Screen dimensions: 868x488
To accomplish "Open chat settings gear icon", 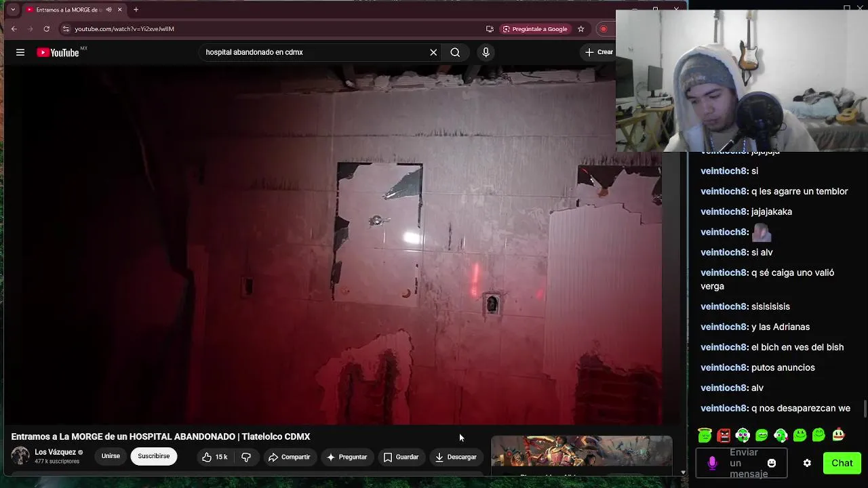I will [x=807, y=463].
